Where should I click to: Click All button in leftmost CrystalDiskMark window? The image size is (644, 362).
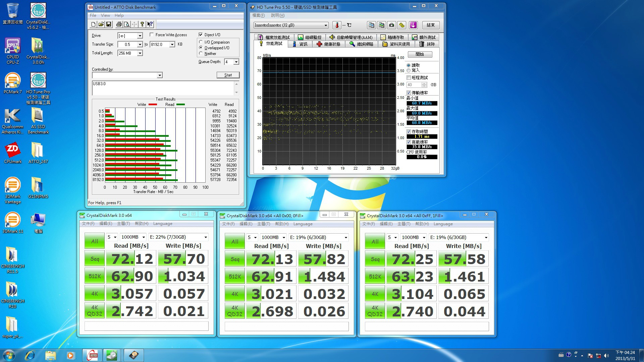click(95, 241)
